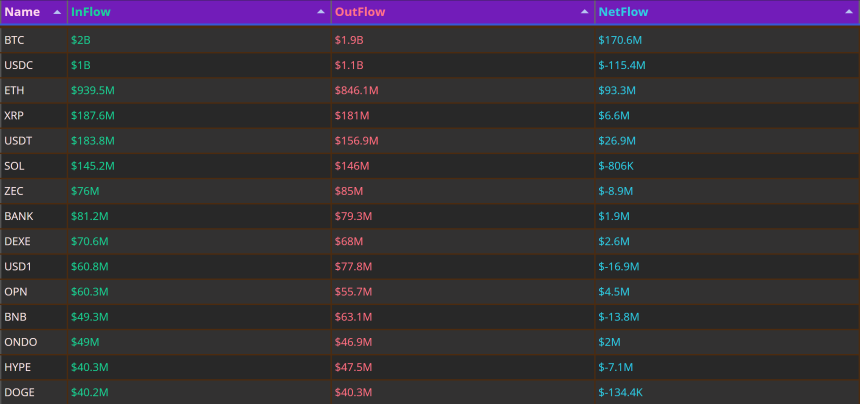Click the sort arrow in InFlow header
This screenshot has height=404, width=860.
point(321,12)
